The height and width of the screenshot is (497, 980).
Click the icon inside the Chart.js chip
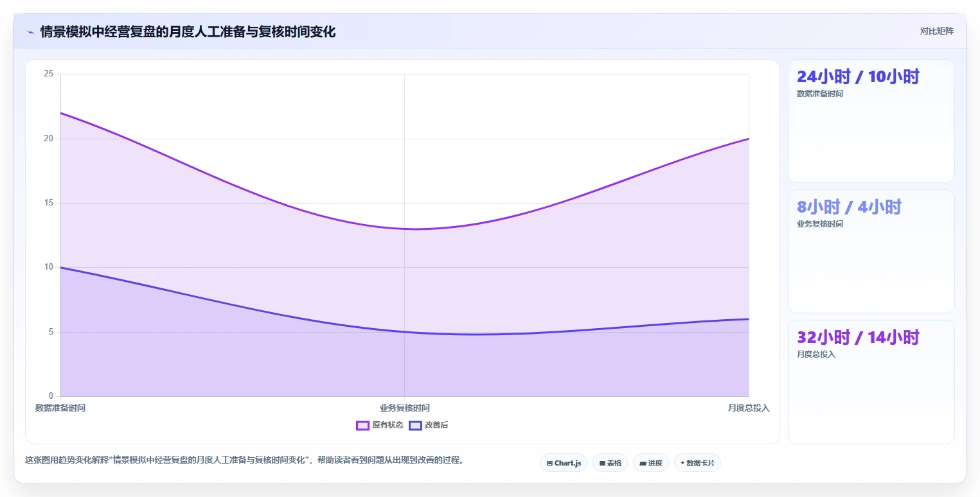point(549,463)
